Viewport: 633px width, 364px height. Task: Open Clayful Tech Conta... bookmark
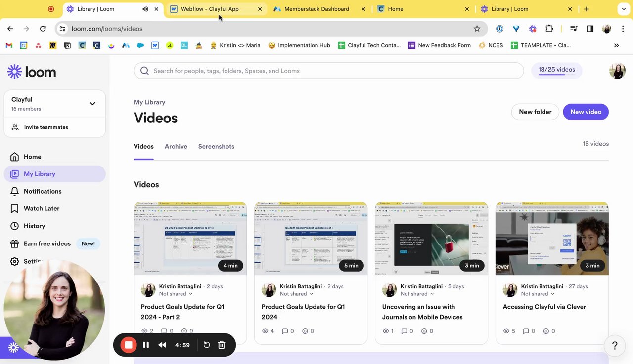tap(369, 45)
